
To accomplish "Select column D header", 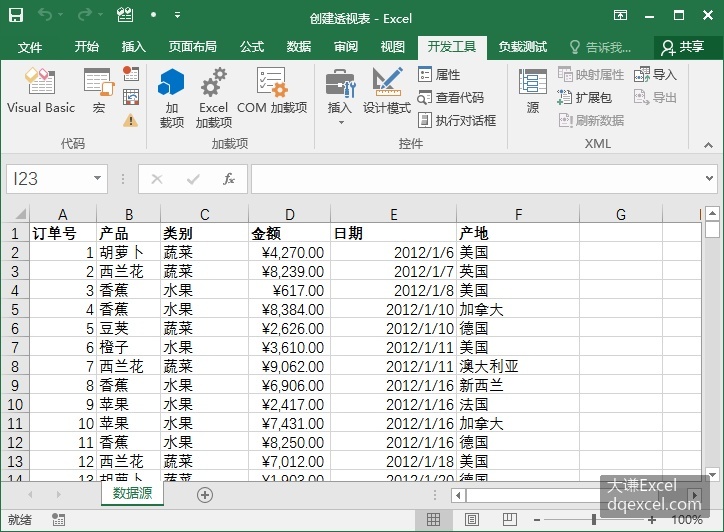I will pyautogui.click(x=290, y=214).
